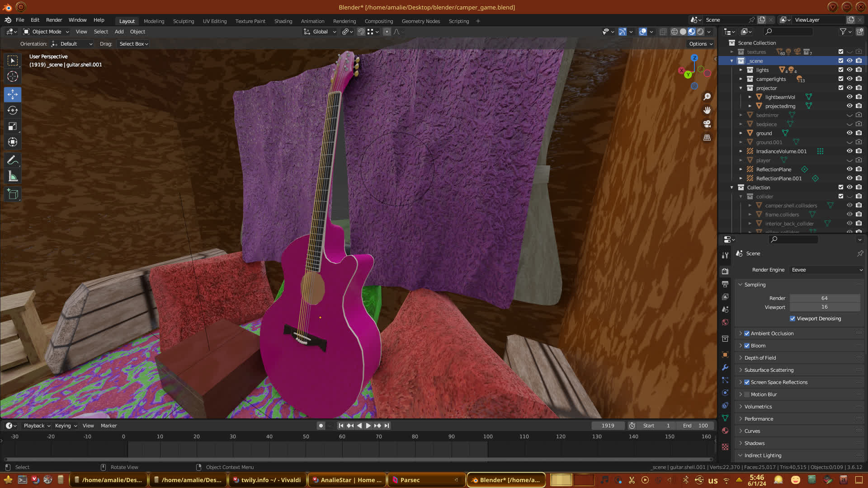The height and width of the screenshot is (488, 868).
Task: Activate the Annotate pencil tool
Action: point(13,160)
